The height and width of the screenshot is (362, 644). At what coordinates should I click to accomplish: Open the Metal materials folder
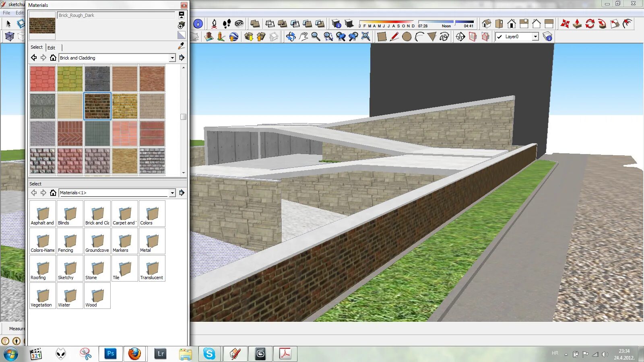(x=152, y=241)
